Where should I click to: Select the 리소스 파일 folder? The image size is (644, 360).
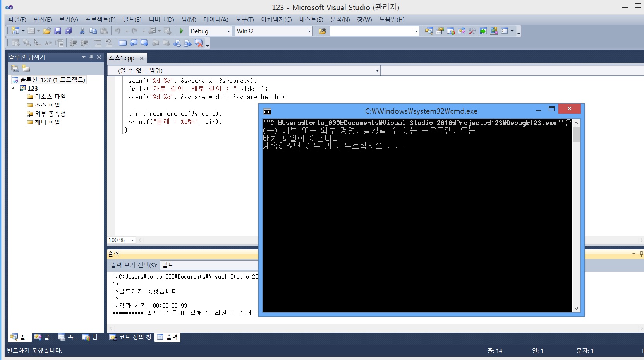tap(46, 97)
